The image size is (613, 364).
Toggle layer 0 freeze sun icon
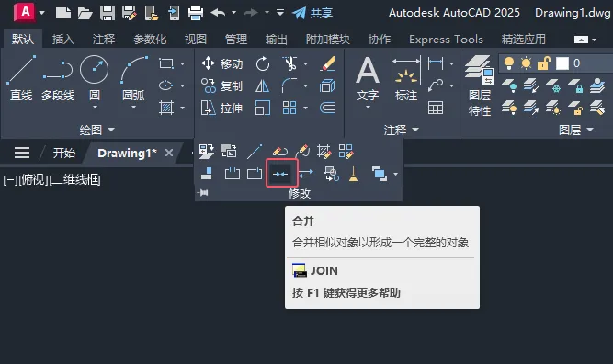pyautogui.click(x=527, y=63)
